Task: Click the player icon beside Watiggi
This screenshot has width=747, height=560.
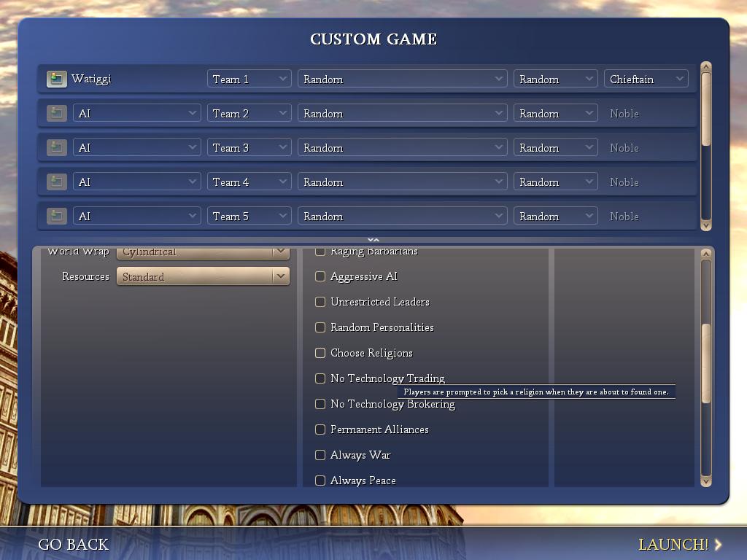Action: 56,79
